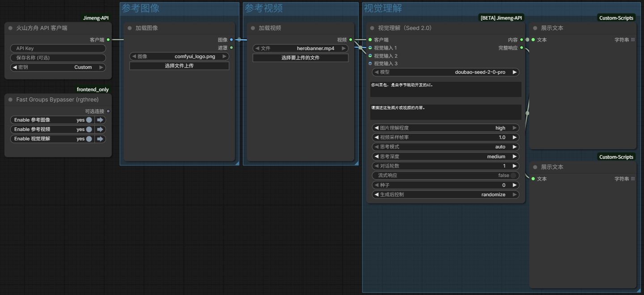
Task: Open the 生成后控制 randomize dropdown
Action: coord(446,195)
